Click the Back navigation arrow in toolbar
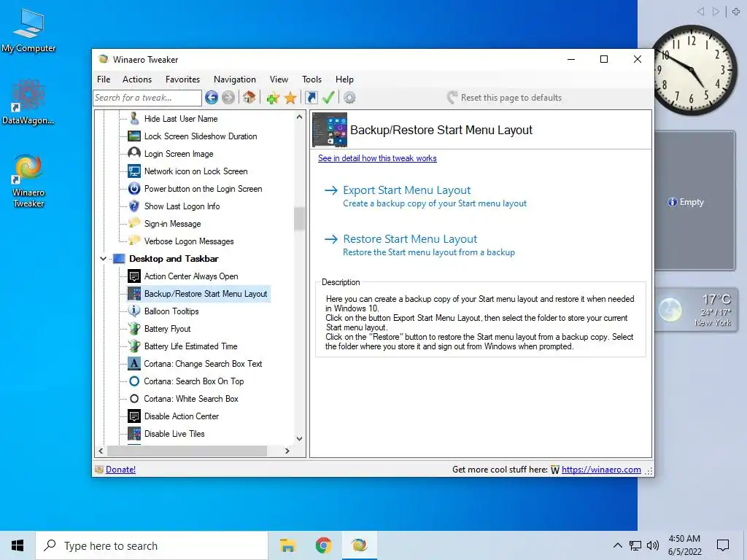Screen dimensions: 747x560 (x=212, y=98)
